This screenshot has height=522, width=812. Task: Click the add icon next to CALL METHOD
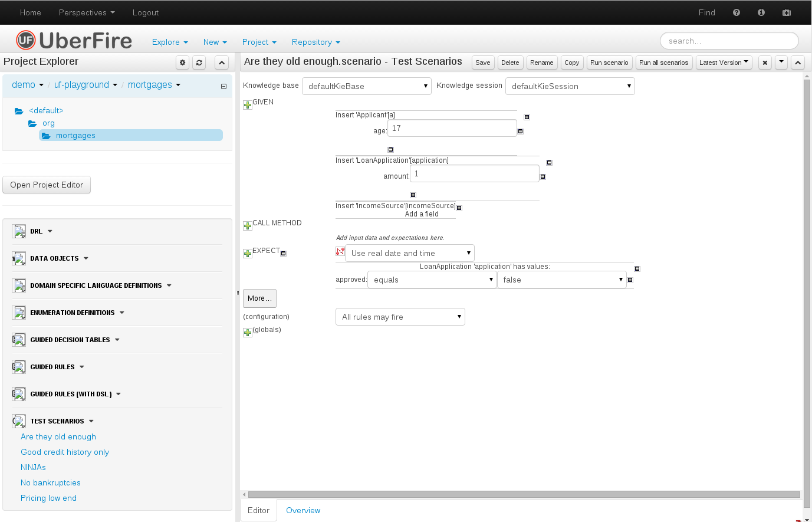point(248,226)
